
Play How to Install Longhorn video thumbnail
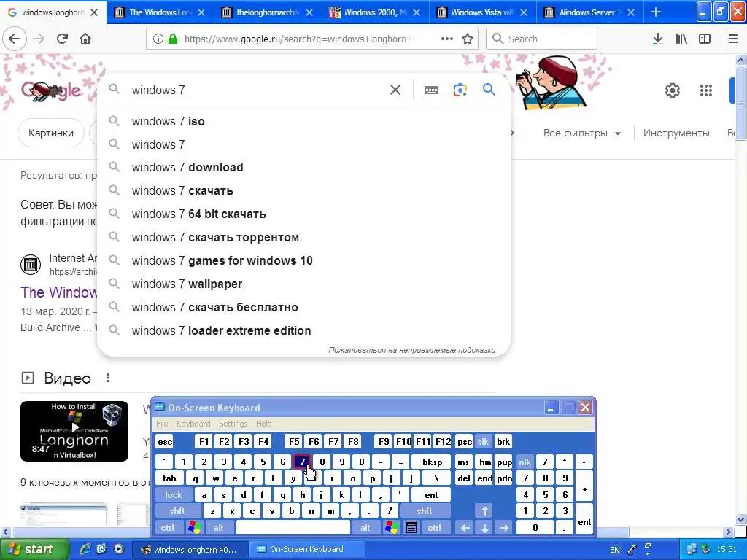[74, 431]
